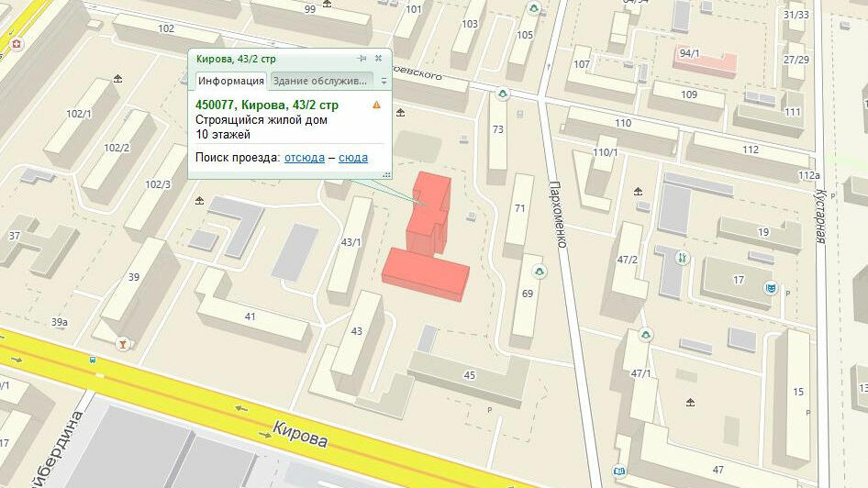Switch to the Информация tab

[231, 81]
